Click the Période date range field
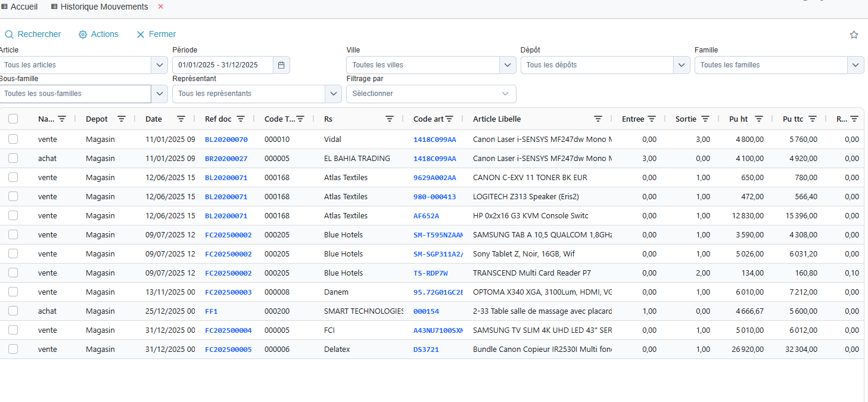This screenshot has height=402, width=868. [223, 65]
